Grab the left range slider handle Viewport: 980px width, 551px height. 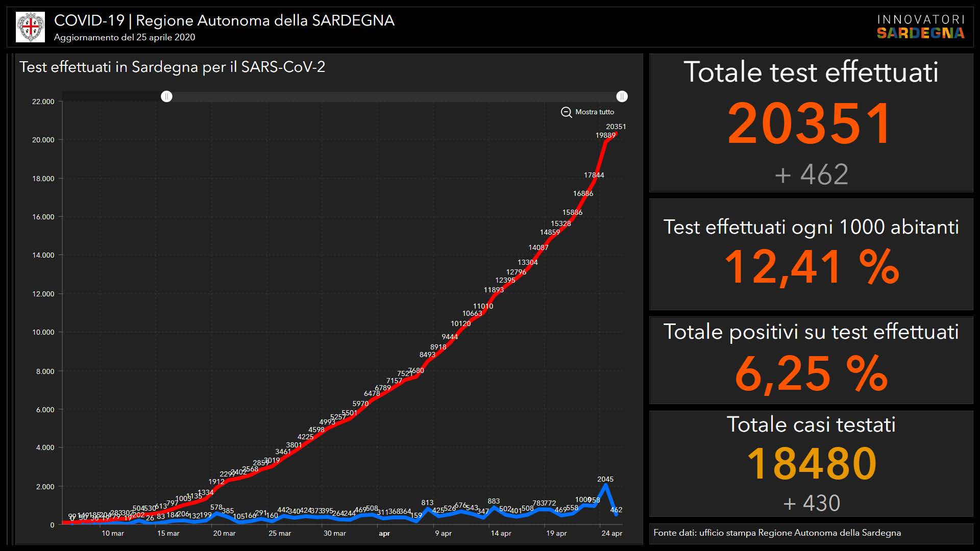coord(166,96)
